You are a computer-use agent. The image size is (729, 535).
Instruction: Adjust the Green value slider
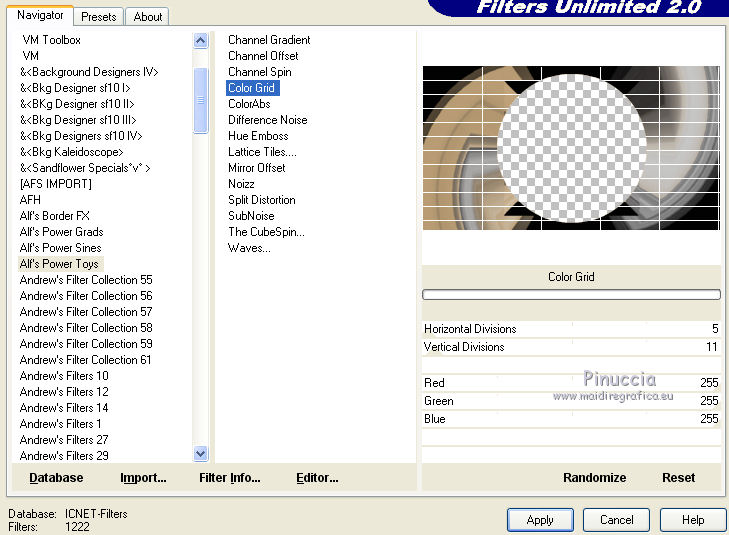point(571,401)
